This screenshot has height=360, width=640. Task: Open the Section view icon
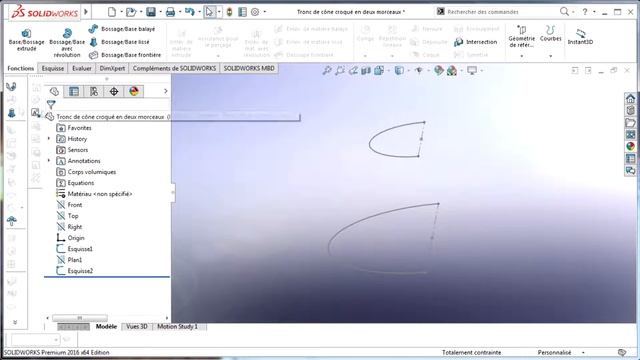point(366,71)
